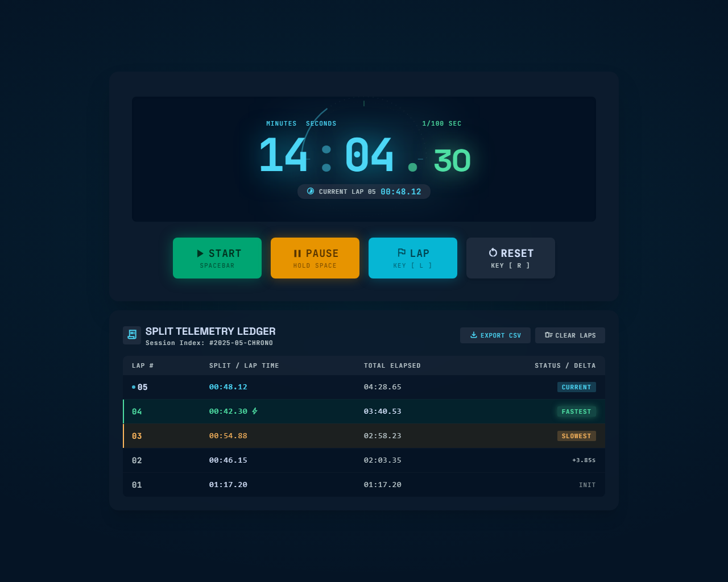Click total elapsed 02:03.35

383,460
